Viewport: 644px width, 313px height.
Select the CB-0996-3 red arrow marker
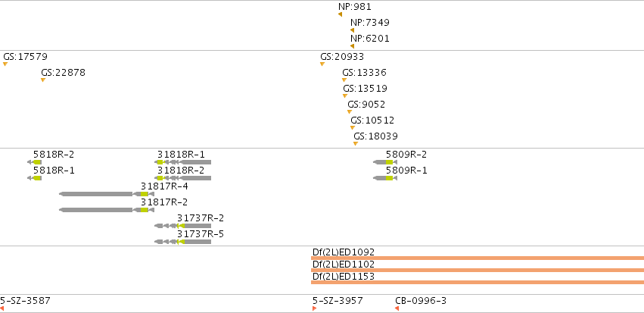(x=397, y=308)
